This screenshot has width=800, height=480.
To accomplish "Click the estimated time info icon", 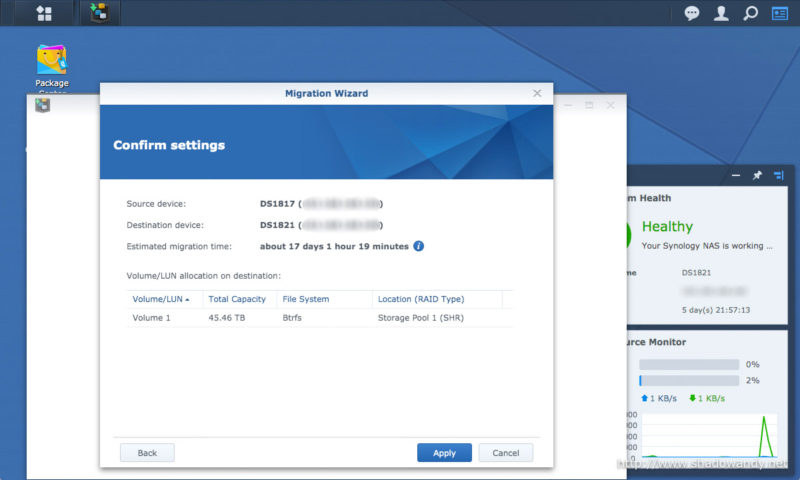I will pos(419,246).
